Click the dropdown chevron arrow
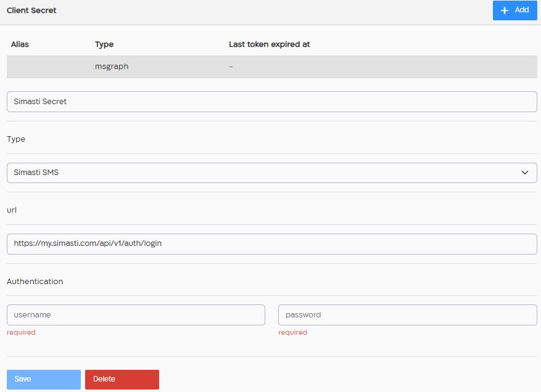The width and height of the screenshot is (541, 392). click(525, 173)
